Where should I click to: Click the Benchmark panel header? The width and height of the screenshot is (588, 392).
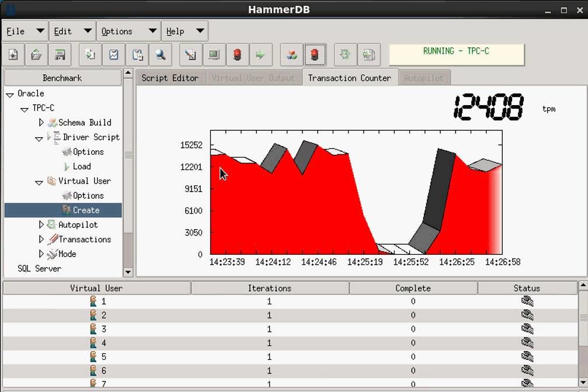point(62,78)
